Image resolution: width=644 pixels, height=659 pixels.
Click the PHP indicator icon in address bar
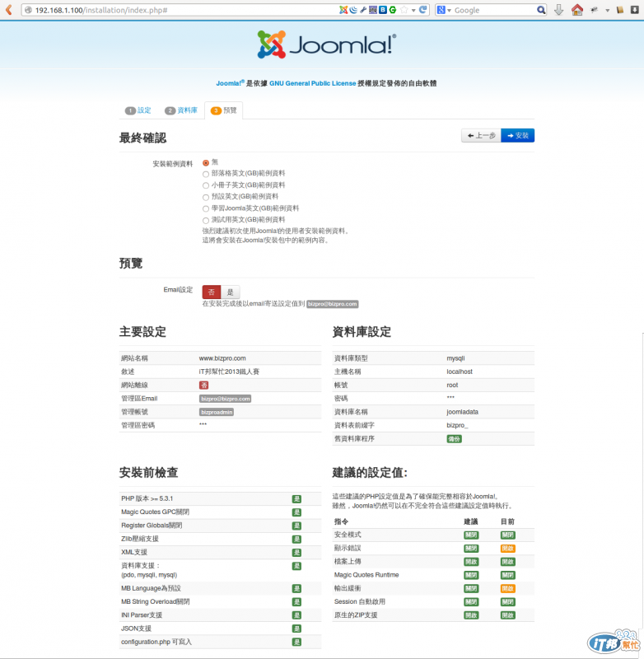pos(372,10)
